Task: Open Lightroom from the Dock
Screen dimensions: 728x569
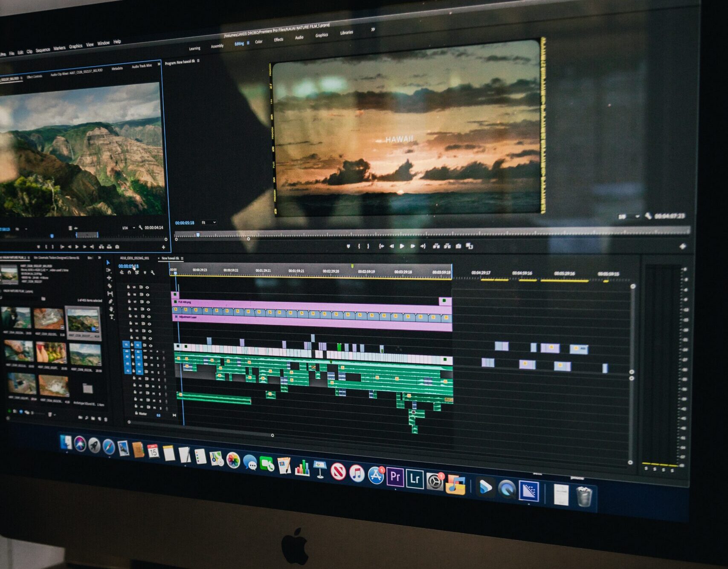Action: [x=414, y=478]
